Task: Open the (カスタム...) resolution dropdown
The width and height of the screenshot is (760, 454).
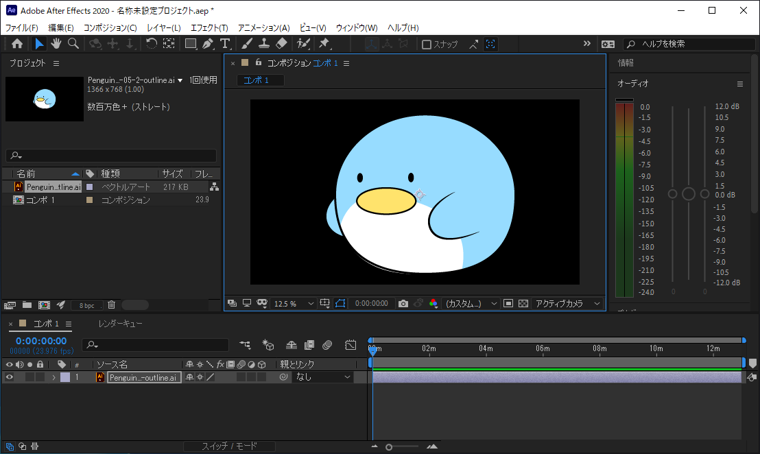Action: (471, 304)
